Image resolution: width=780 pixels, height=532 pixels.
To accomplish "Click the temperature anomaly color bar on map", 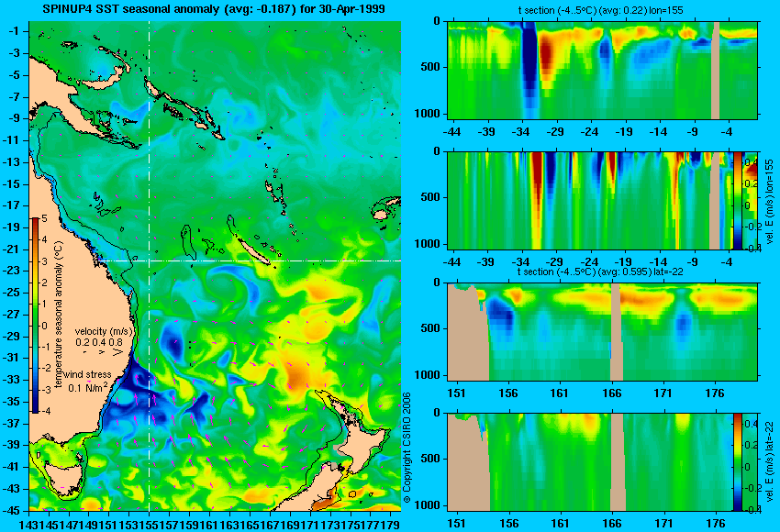I will (35, 316).
